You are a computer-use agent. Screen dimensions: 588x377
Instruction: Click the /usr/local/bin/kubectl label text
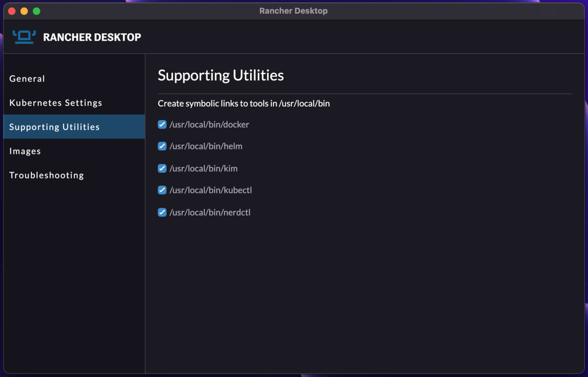[211, 190]
